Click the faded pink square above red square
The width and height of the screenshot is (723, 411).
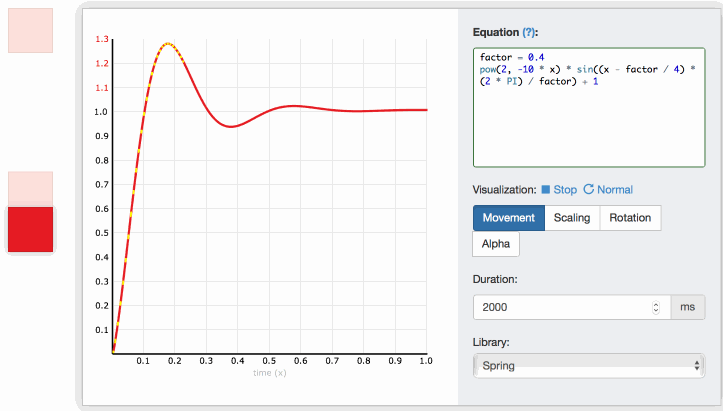tap(30, 189)
